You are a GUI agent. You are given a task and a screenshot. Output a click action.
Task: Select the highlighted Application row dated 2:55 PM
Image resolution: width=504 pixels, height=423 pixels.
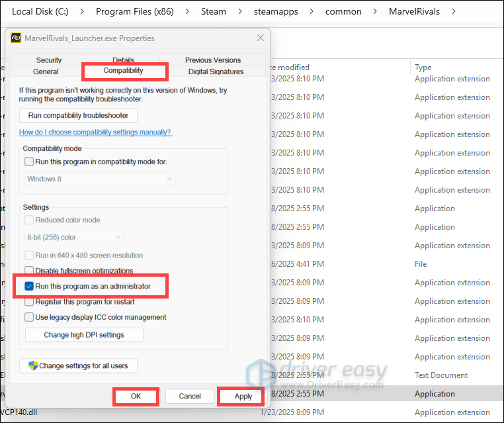click(387, 394)
